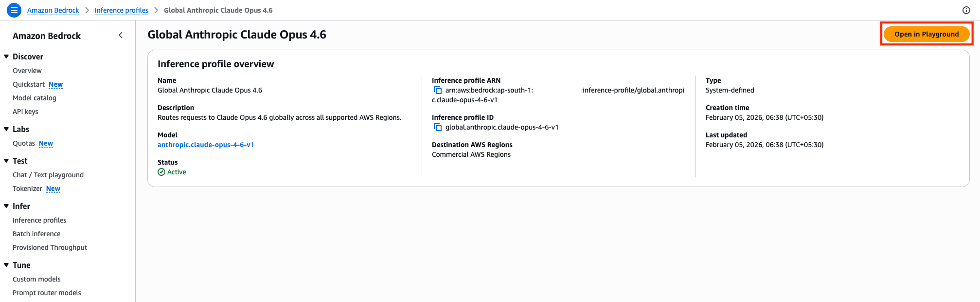Open Overview in sidebar
980x302 pixels.
[27, 71]
